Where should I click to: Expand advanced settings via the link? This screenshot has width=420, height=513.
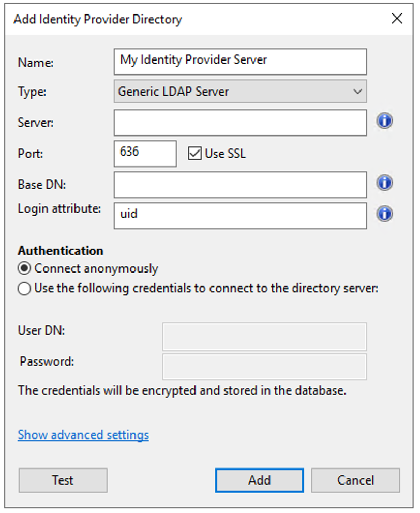[x=83, y=435]
